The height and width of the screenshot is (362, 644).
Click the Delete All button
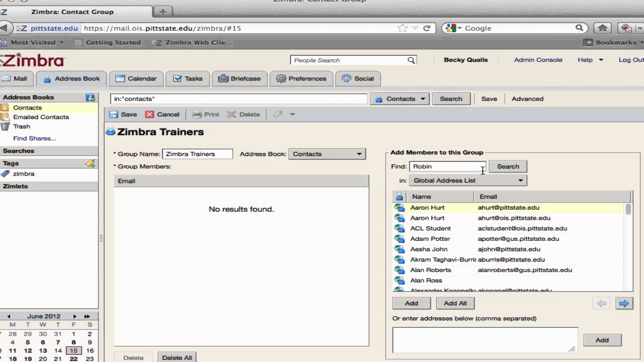(177, 357)
